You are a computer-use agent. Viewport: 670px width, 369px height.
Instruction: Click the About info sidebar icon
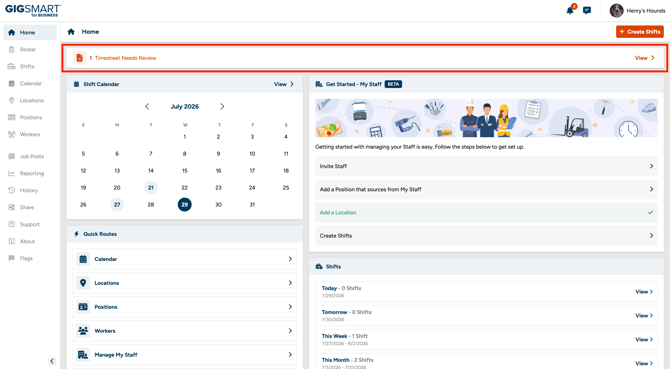[12, 241]
